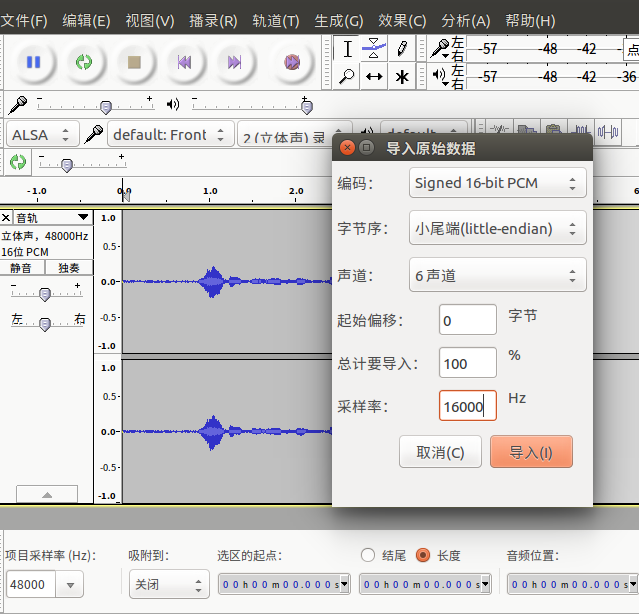Click the Pause transport button

tap(33, 62)
